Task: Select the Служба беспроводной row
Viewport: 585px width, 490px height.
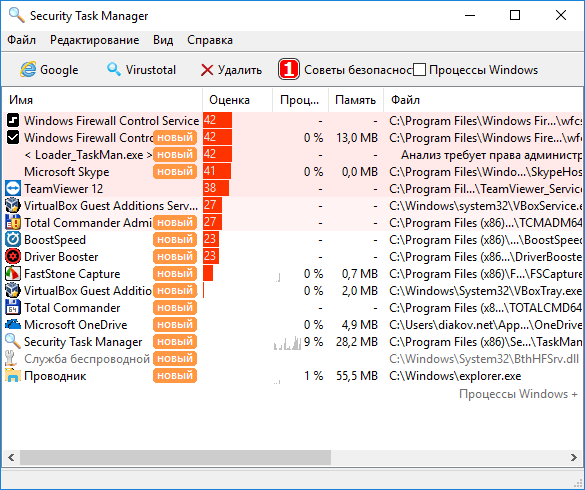Action: coord(292,359)
